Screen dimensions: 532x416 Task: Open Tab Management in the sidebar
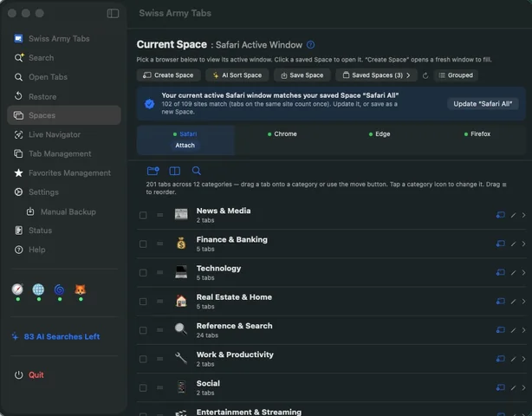click(64, 153)
